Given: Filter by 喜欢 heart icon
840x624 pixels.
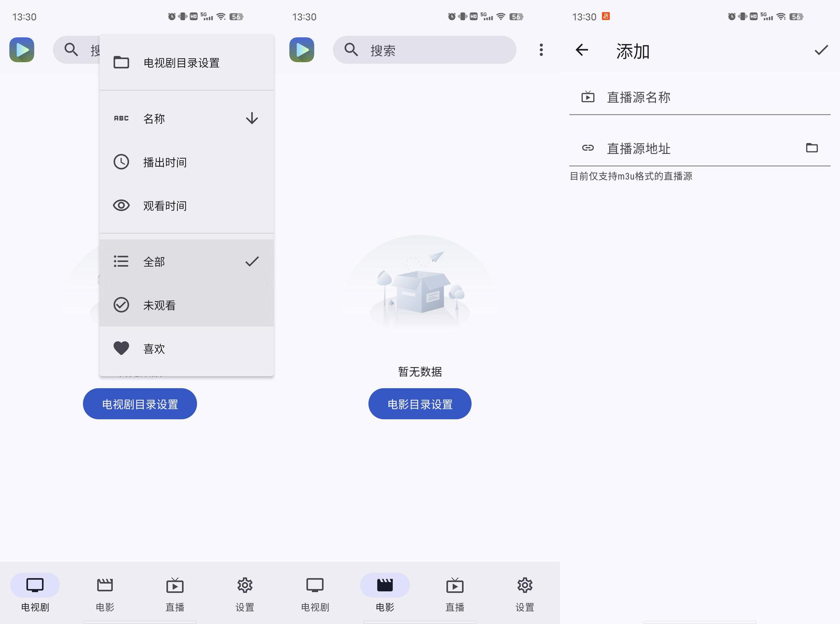Looking at the screenshot, I should (x=121, y=348).
